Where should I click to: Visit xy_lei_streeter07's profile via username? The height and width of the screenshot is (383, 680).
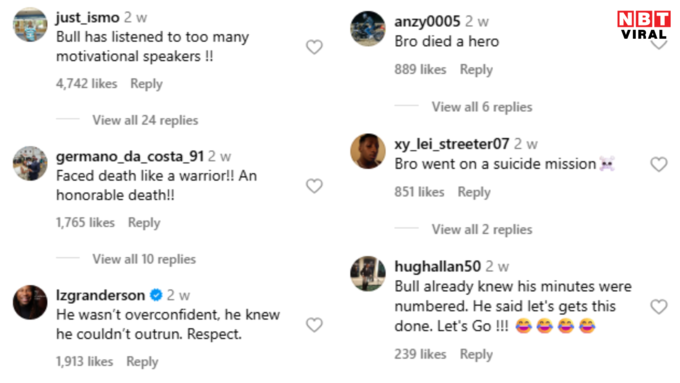tap(451, 144)
